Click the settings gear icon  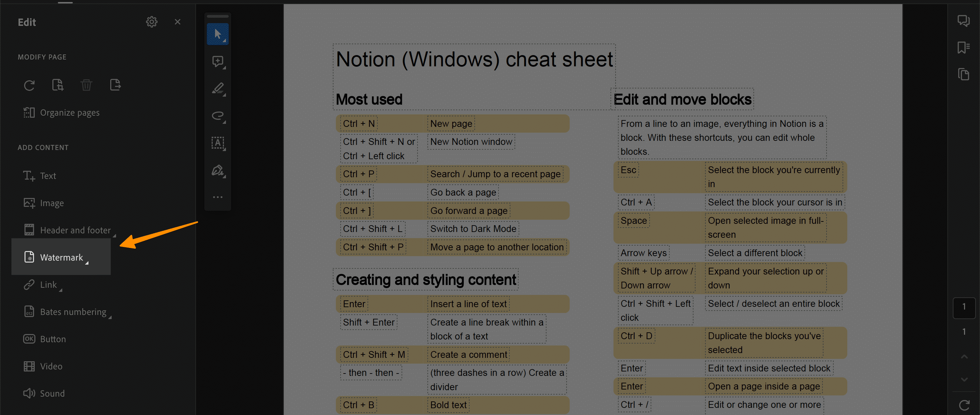[x=152, y=21]
